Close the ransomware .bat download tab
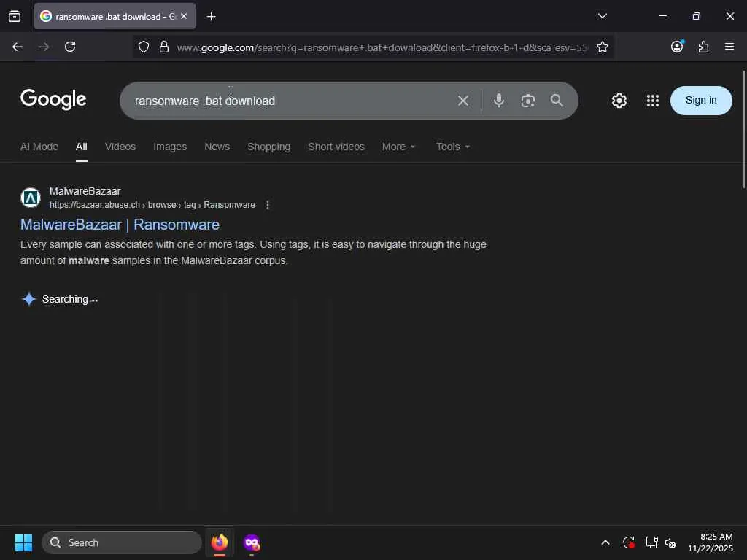This screenshot has width=747, height=560. click(184, 16)
